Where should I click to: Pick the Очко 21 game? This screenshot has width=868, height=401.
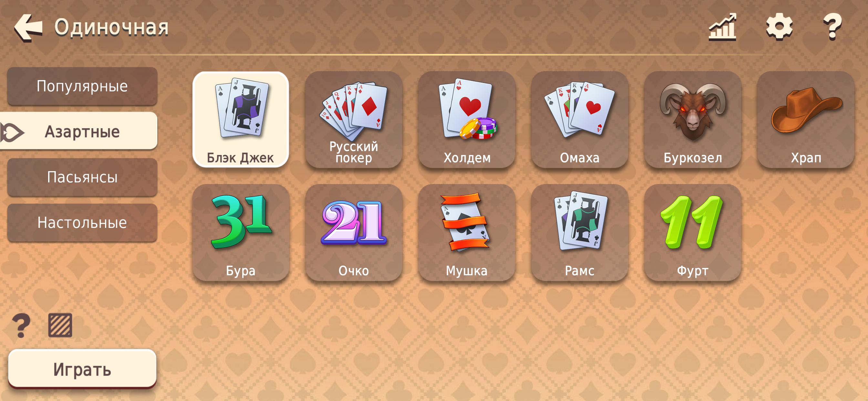click(354, 232)
